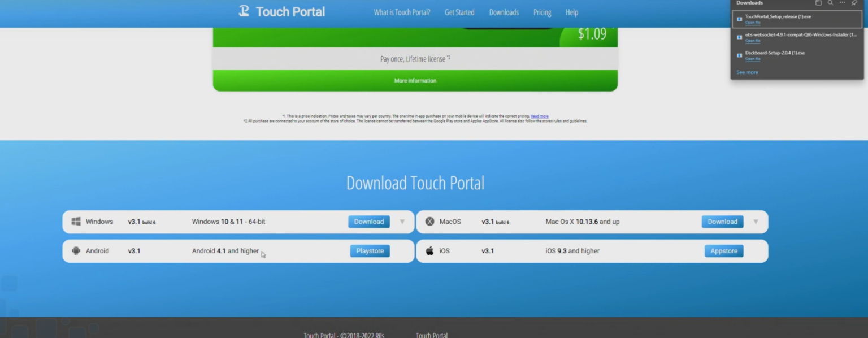Go to What is Touch Portal? page

(x=402, y=12)
